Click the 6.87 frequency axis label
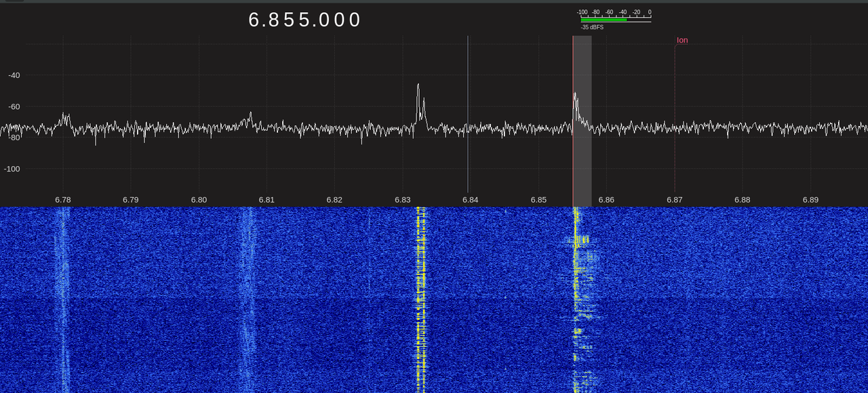 point(675,200)
